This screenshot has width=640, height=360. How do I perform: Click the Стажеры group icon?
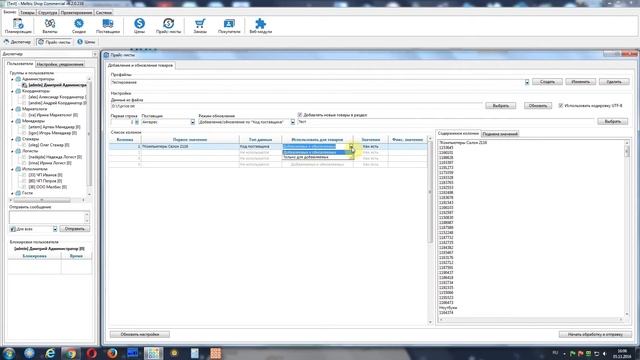[18, 139]
